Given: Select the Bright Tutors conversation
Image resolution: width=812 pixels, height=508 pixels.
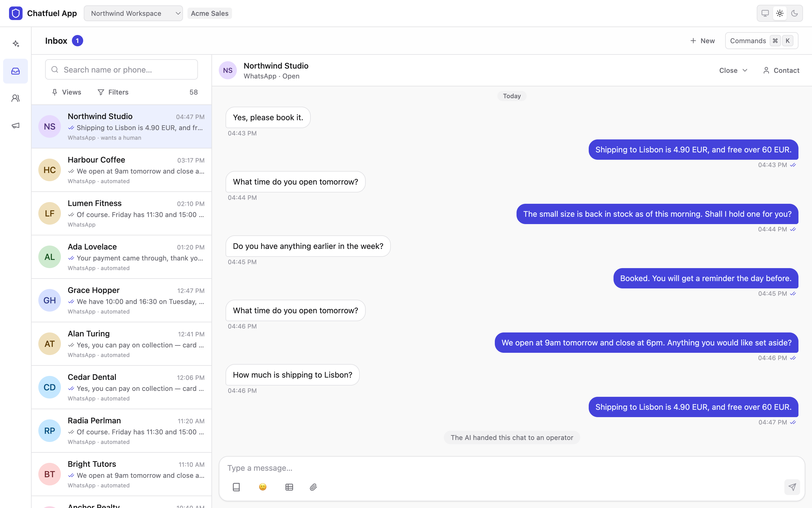Looking at the screenshot, I should click(122, 474).
